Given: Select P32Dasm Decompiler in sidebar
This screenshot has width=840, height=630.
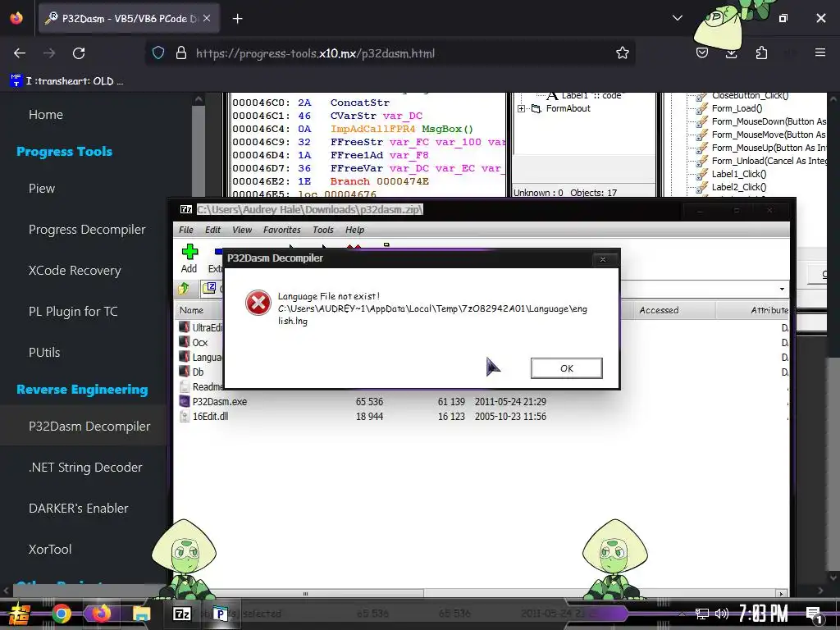Looking at the screenshot, I should (x=89, y=427).
